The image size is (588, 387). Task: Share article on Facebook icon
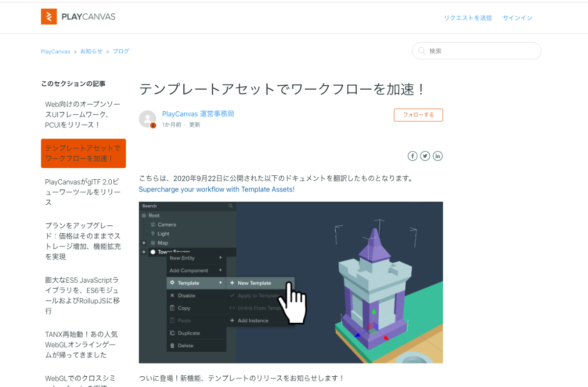pos(413,156)
